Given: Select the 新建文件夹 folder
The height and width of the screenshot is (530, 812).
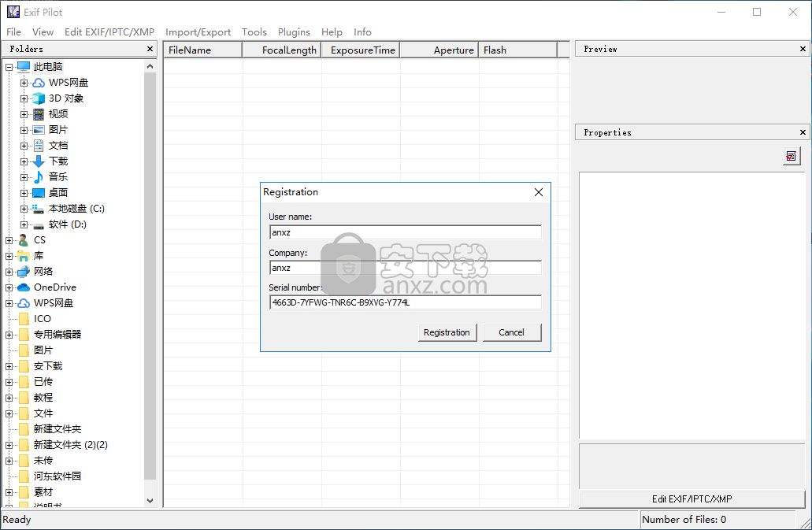Looking at the screenshot, I should point(57,429).
